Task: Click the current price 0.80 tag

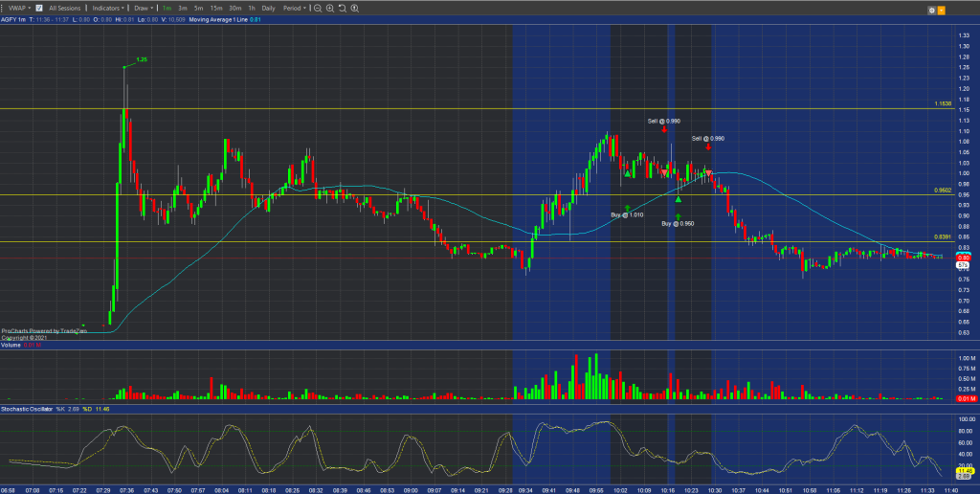Action: tap(963, 258)
